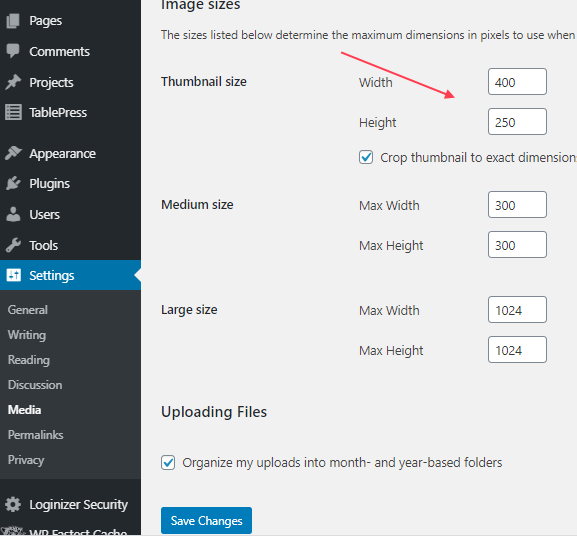Click the Comments speech bubble icon
The width and height of the screenshot is (577, 542).
click(x=13, y=51)
